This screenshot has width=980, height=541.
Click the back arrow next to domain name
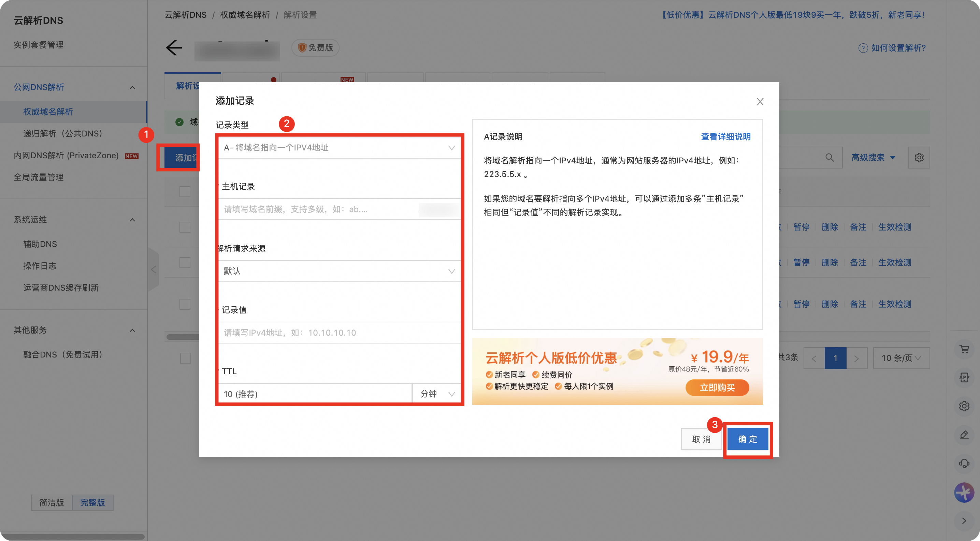(x=174, y=48)
